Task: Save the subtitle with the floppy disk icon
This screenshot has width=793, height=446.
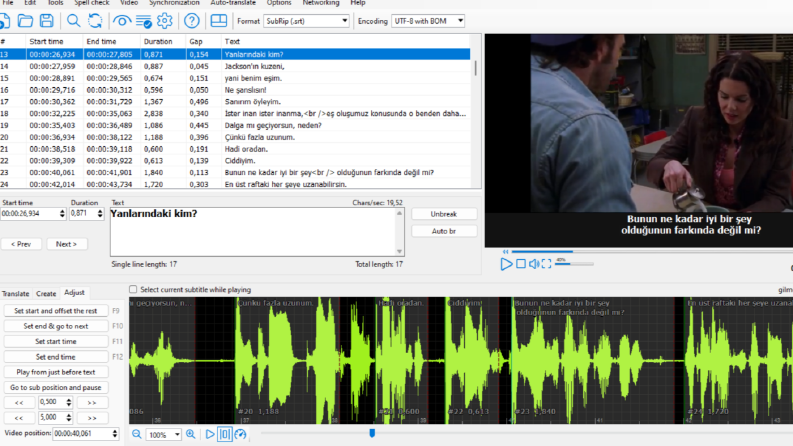Action: tap(47, 21)
